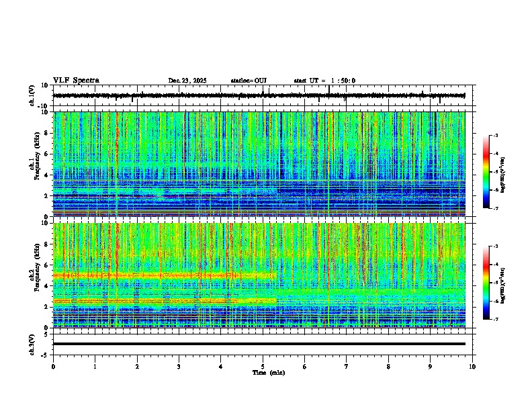Click the time axis tick label "4"
Screen dimensions: 532x411
pos(221,367)
